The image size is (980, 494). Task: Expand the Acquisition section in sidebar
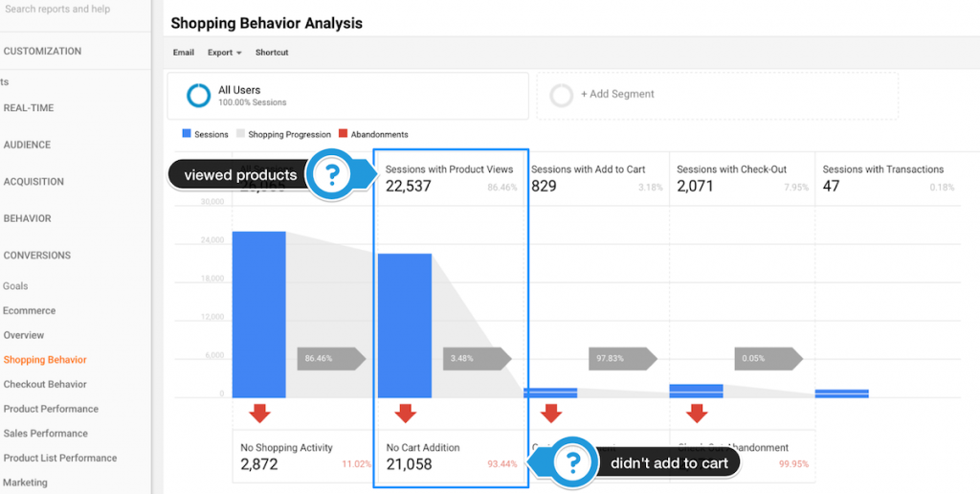33,181
